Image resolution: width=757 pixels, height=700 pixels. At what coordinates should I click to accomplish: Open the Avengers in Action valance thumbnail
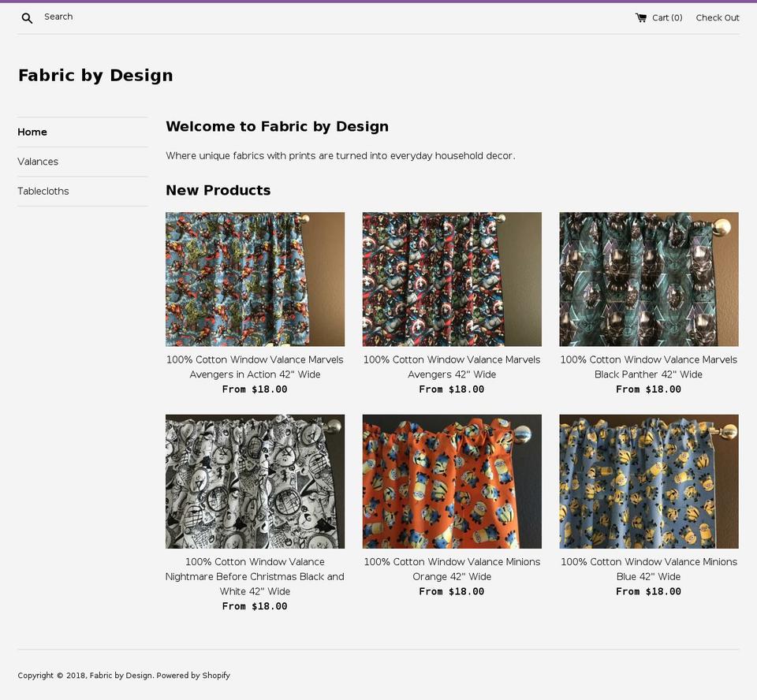click(x=255, y=280)
